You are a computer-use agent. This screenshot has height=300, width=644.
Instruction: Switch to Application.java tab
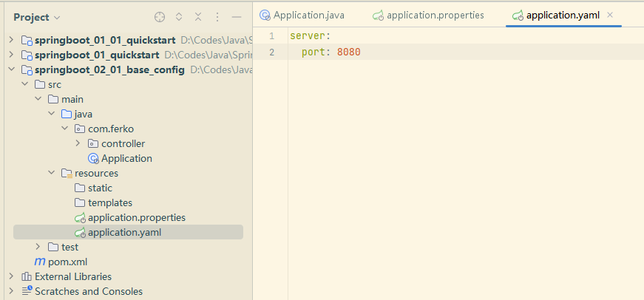(x=302, y=16)
